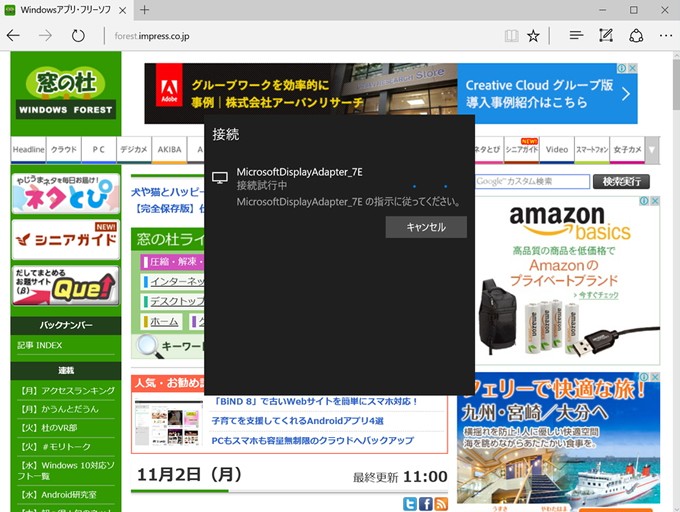Open the Headline navigation tab
680x512 pixels.
click(28, 150)
